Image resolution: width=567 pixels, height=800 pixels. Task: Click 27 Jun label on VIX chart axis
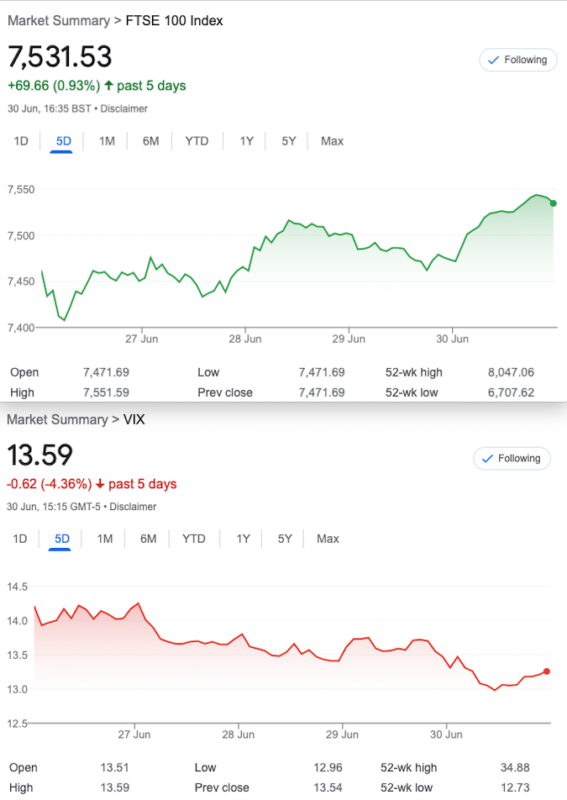coord(134,734)
